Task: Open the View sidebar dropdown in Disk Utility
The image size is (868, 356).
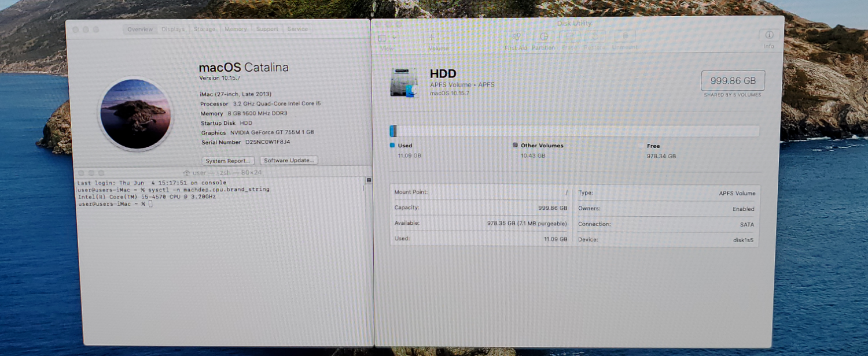Action: [x=388, y=38]
